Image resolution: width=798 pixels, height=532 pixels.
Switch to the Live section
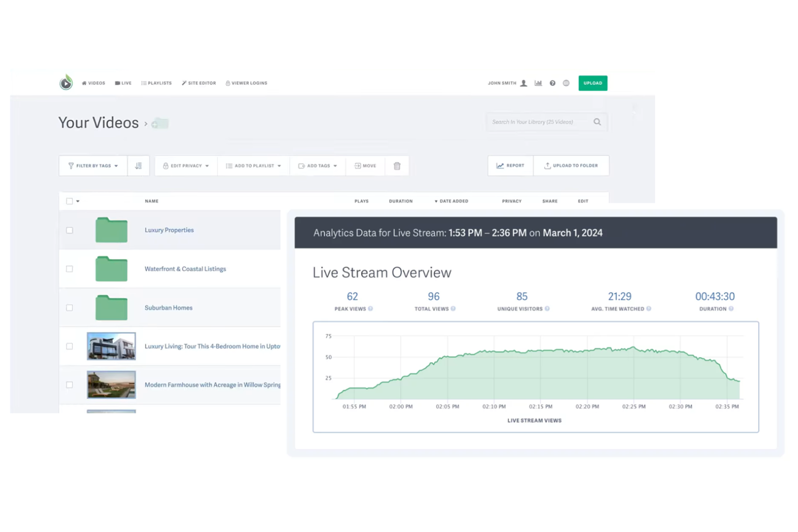(123, 83)
